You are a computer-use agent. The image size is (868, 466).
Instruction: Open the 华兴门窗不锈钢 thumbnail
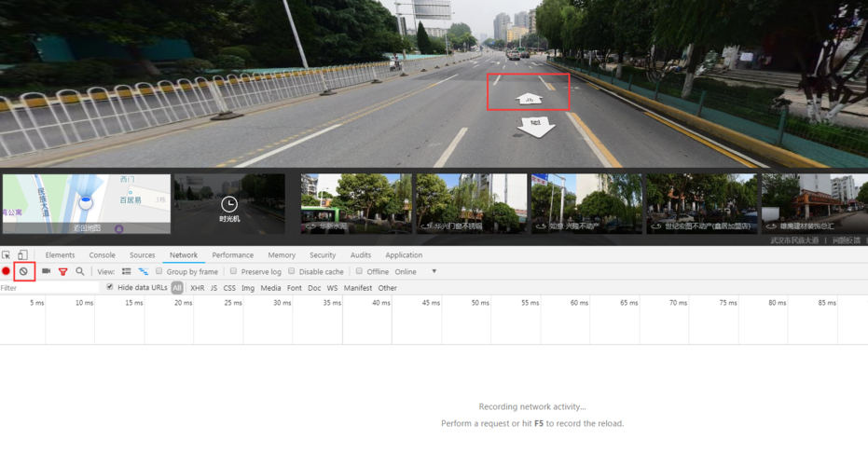472,204
